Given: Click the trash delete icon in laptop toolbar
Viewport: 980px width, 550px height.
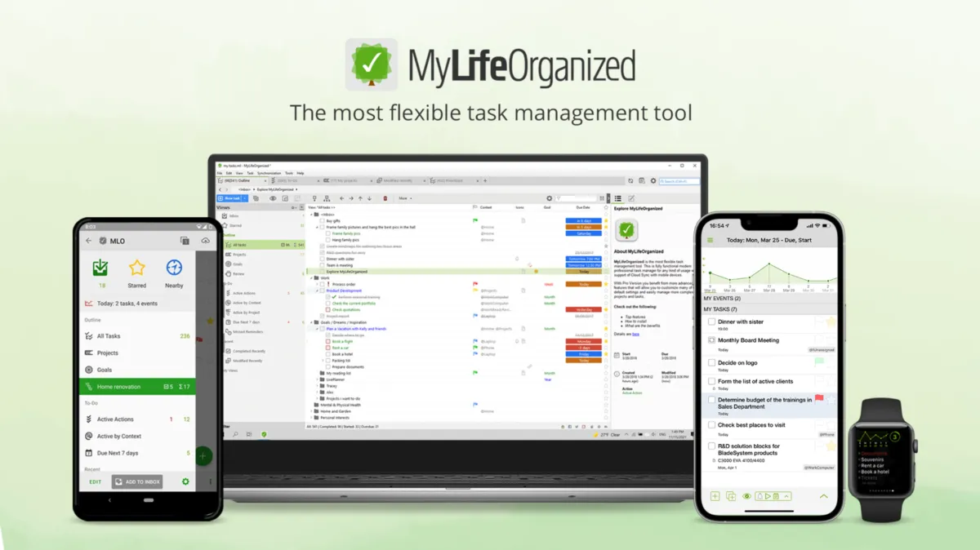Looking at the screenshot, I should [385, 198].
